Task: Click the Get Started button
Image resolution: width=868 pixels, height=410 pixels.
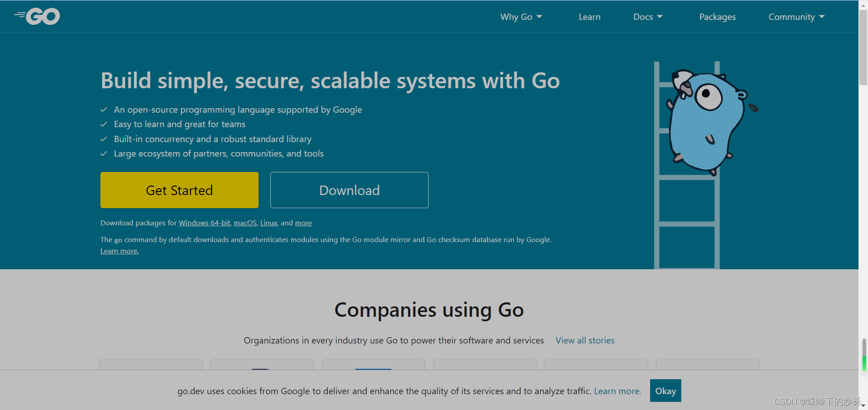Action: click(179, 190)
